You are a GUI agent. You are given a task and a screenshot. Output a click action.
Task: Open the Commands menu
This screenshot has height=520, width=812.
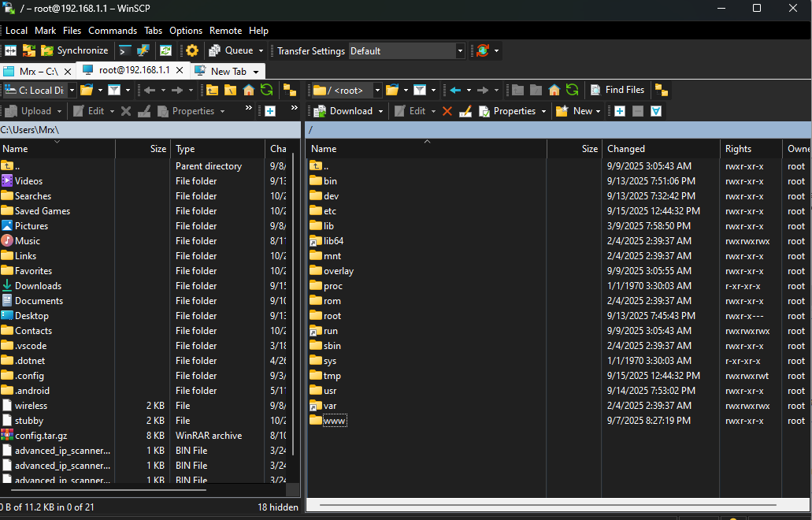(113, 31)
